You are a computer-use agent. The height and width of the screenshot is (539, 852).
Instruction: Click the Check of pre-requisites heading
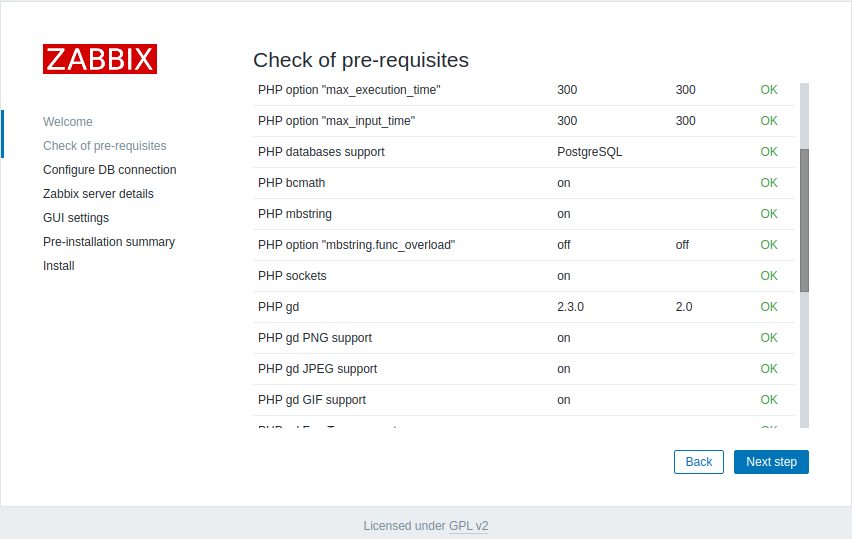coord(361,60)
